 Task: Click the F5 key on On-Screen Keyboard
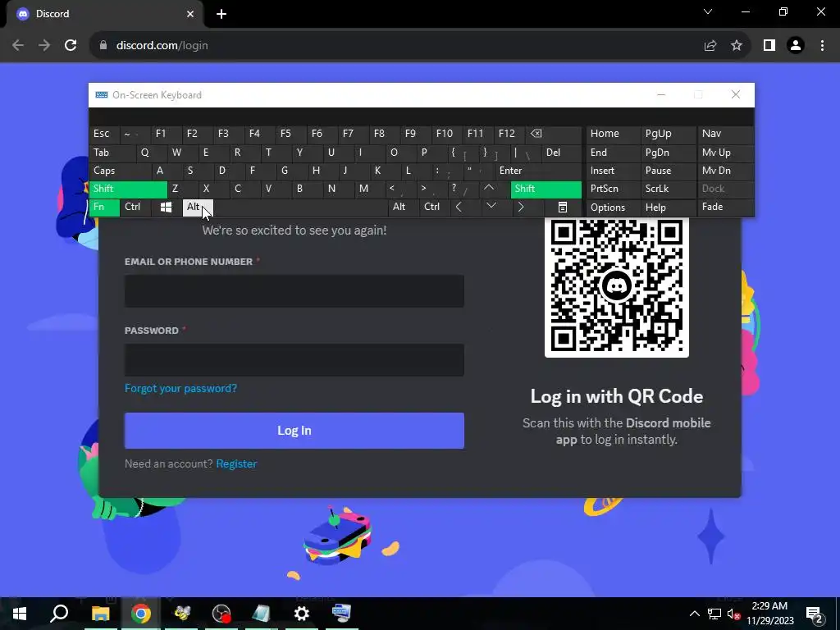coord(291,134)
